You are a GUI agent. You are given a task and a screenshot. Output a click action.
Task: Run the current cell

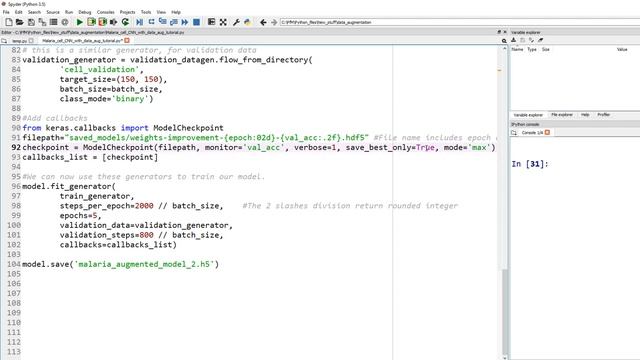tap(91, 22)
